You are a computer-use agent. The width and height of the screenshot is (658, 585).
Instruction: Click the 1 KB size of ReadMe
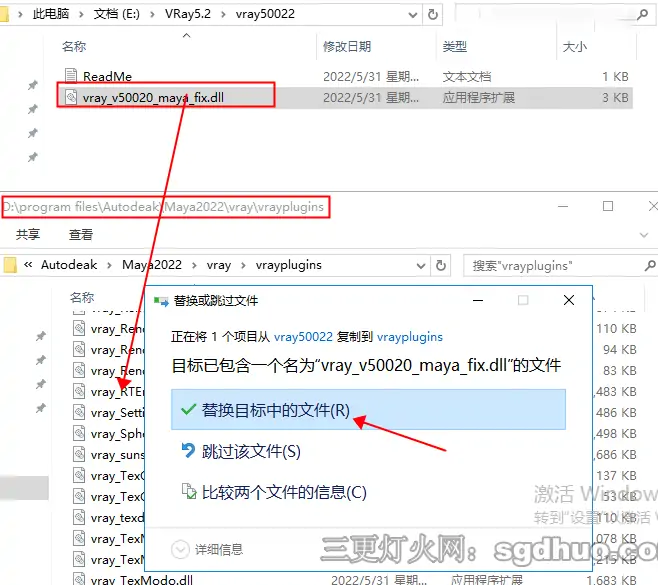(x=616, y=77)
